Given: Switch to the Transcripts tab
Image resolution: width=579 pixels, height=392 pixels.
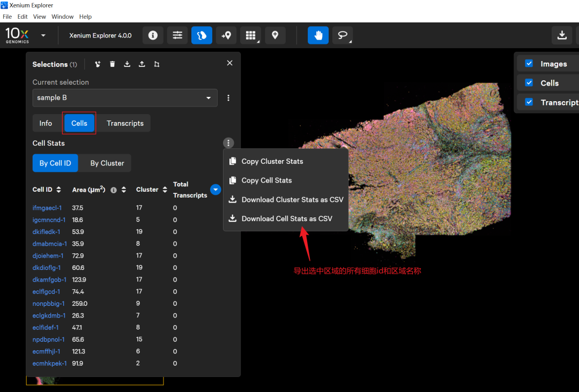Looking at the screenshot, I should pos(125,123).
